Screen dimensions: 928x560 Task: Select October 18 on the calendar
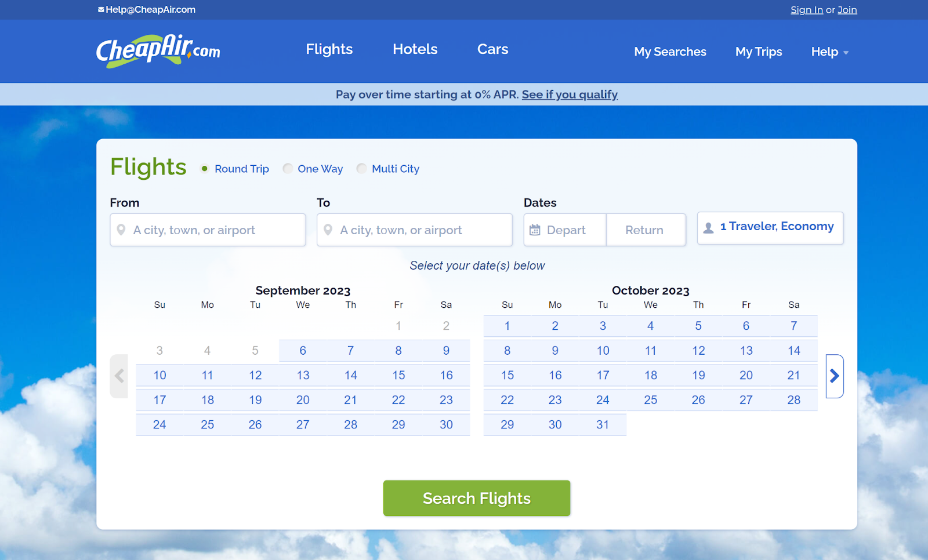click(x=651, y=375)
